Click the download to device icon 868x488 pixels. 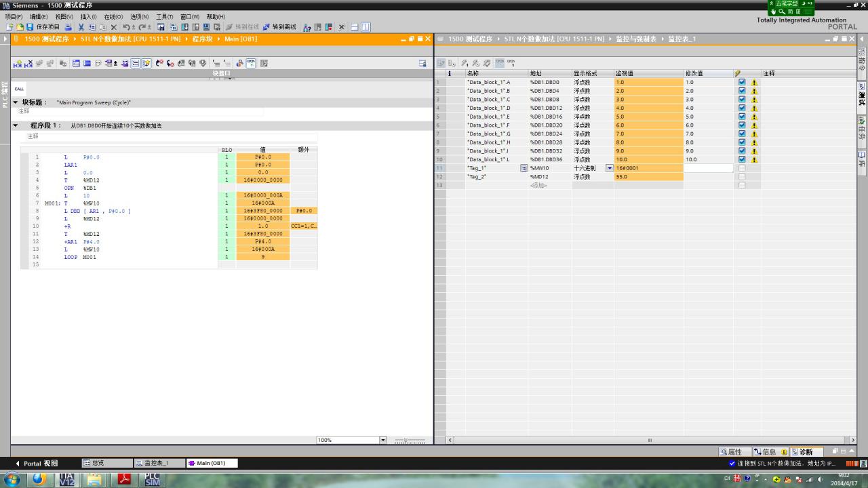tap(184, 27)
